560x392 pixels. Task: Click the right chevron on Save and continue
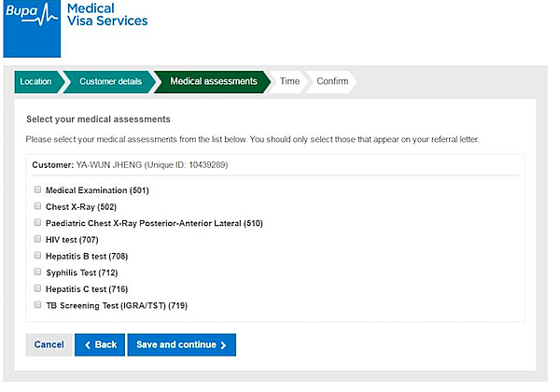(224, 344)
